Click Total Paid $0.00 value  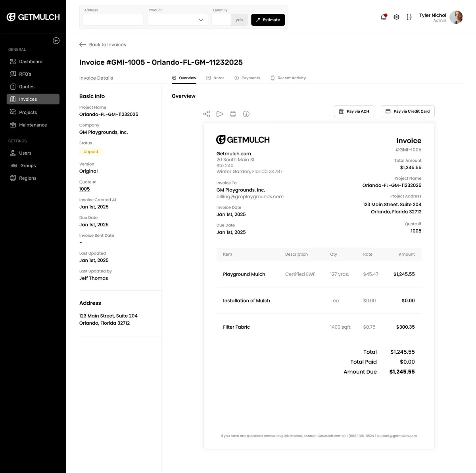(x=407, y=362)
